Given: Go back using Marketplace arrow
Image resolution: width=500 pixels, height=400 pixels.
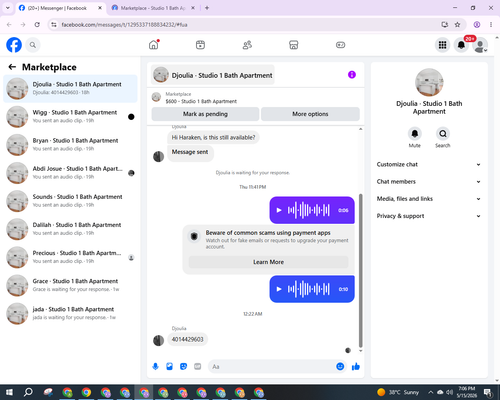Looking at the screenshot, I should [12, 67].
